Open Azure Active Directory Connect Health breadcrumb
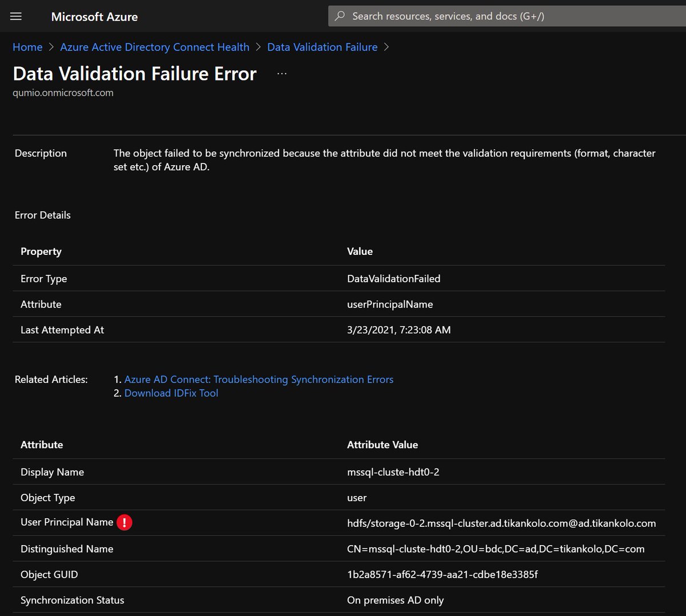The width and height of the screenshot is (686, 616). click(x=155, y=47)
